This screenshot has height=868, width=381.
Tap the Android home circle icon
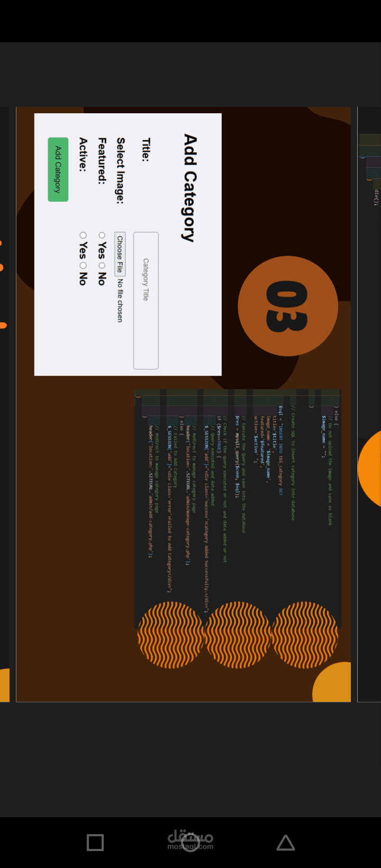point(190,842)
